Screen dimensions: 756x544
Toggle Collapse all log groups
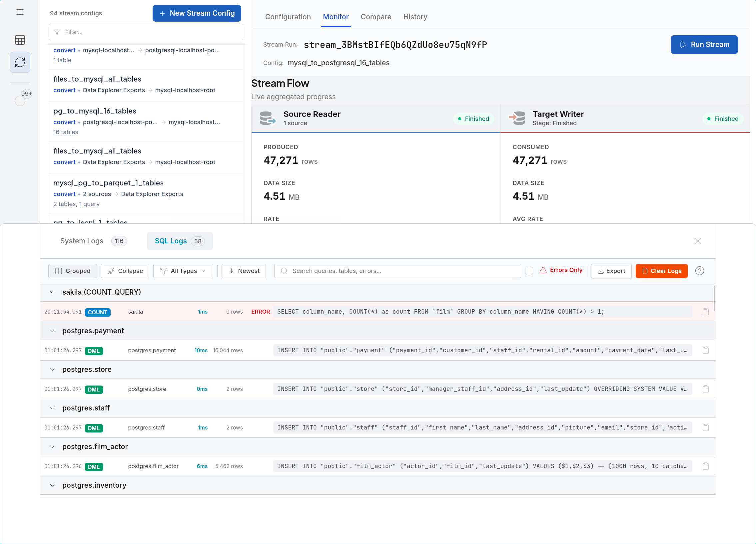point(125,271)
